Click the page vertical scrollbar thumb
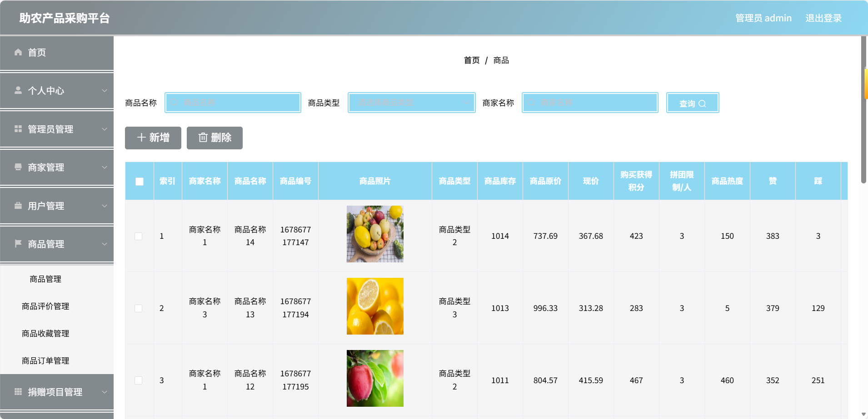This screenshot has height=419, width=868. (x=864, y=109)
